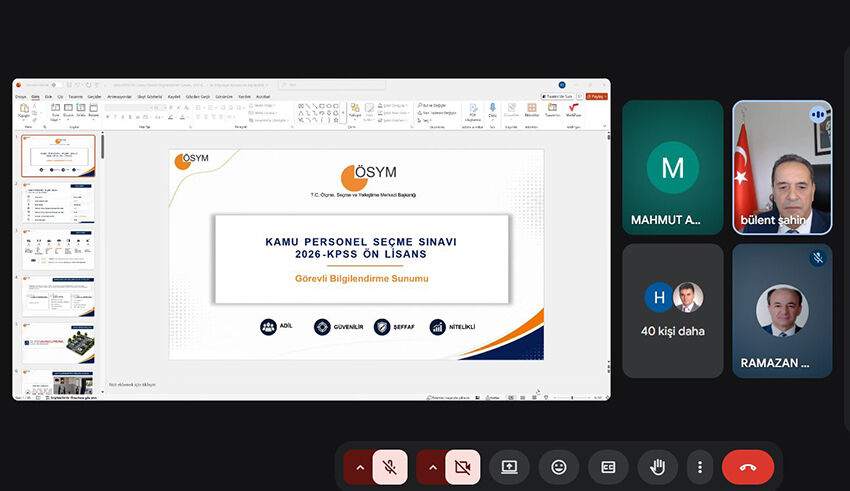Click muted mic icon on RAMAZAN tile
The width and height of the screenshot is (850, 491).
click(817, 258)
